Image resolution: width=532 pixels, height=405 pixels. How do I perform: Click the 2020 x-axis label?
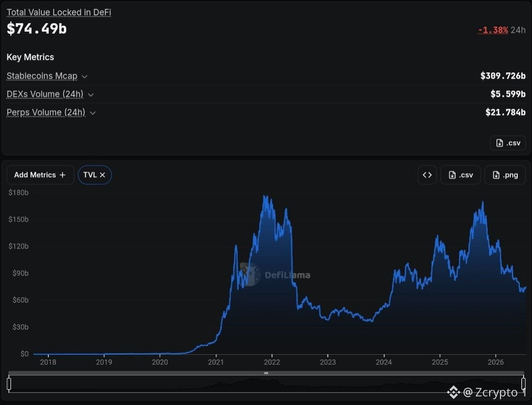pyautogui.click(x=160, y=362)
